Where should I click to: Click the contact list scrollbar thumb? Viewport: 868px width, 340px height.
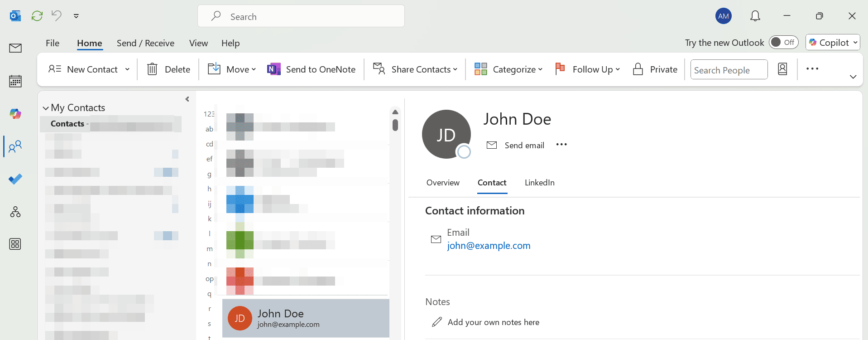395,125
